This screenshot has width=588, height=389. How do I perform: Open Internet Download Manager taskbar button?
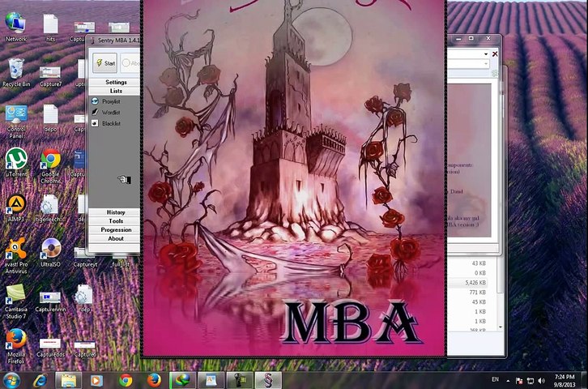coord(182,380)
